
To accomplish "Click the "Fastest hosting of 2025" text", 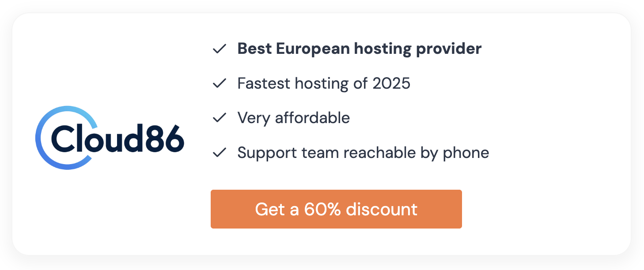I will tap(324, 83).
